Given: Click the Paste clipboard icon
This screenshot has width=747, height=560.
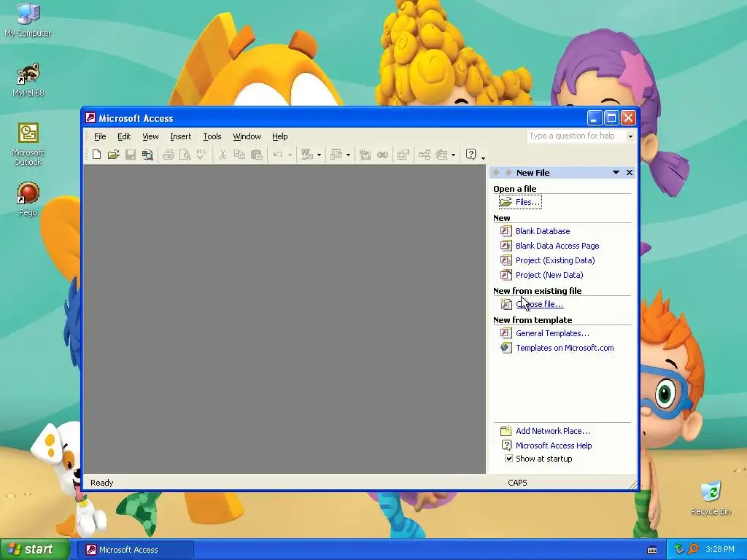Looking at the screenshot, I should [257, 155].
